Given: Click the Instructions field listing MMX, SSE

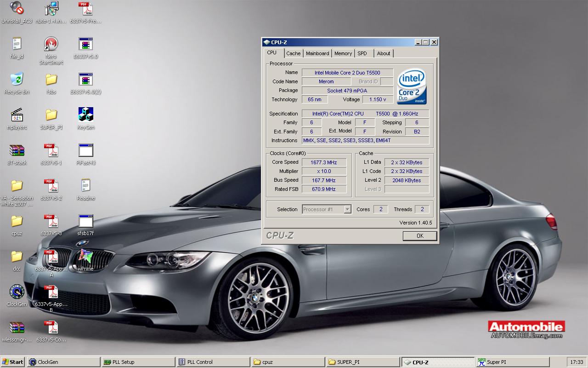Looking at the screenshot, I should [365, 140].
